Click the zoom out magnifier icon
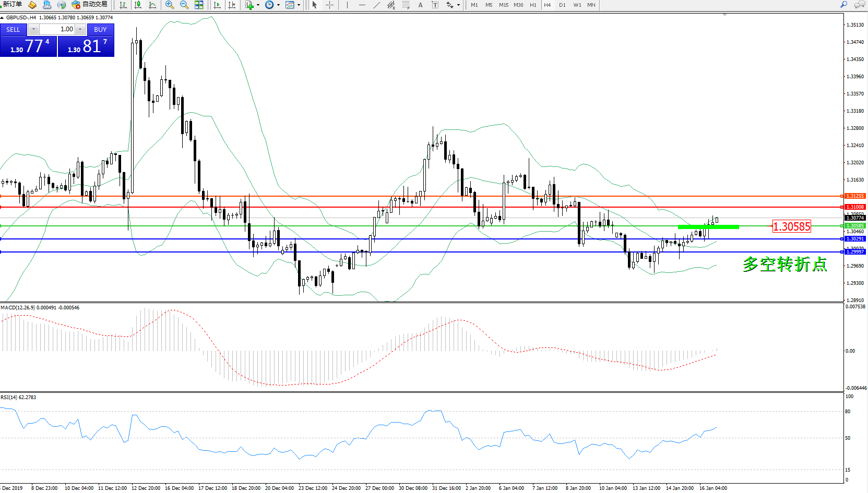This screenshot has width=868, height=493. click(x=184, y=5)
